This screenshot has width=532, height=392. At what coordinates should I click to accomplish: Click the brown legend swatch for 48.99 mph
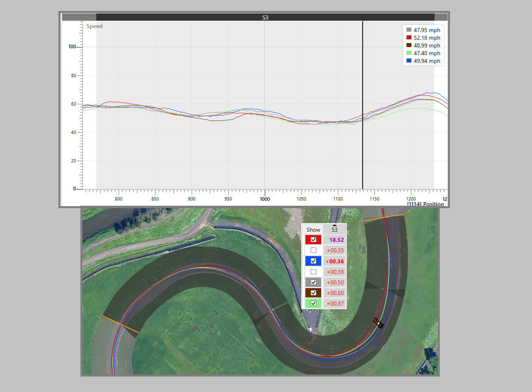click(x=409, y=45)
